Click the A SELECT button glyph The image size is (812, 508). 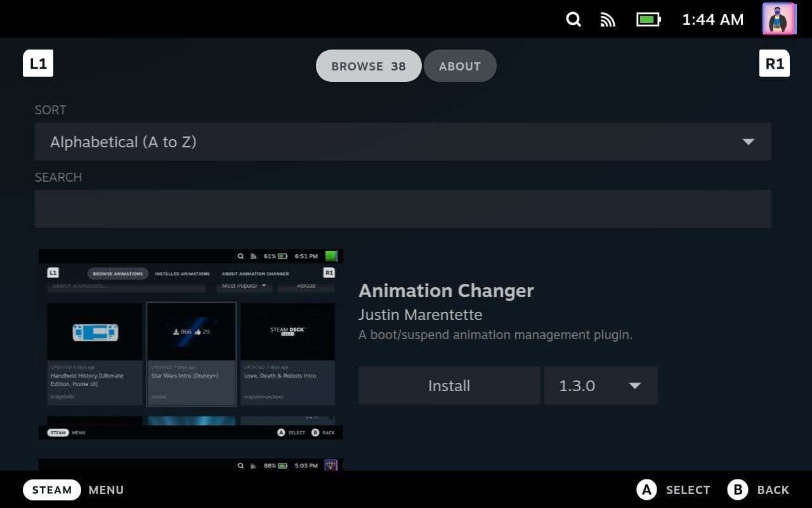[x=646, y=490]
